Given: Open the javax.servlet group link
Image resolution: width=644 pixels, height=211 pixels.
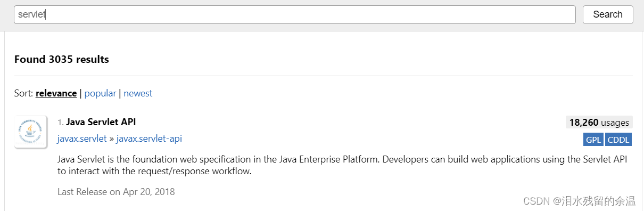Looking at the screenshot, I should pos(82,139).
